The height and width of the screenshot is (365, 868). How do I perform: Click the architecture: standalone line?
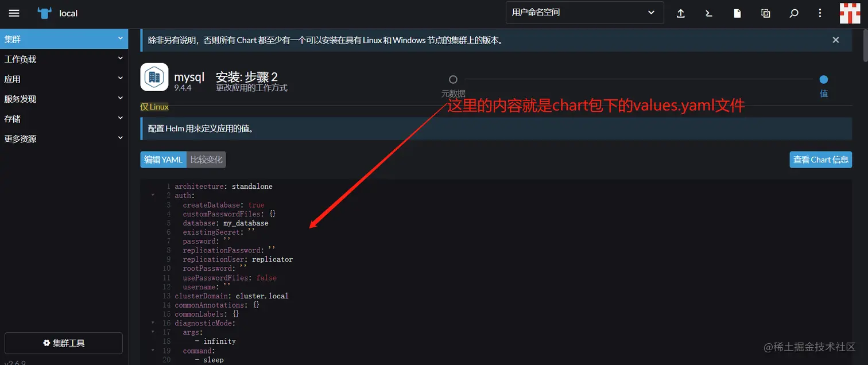click(x=224, y=187)
